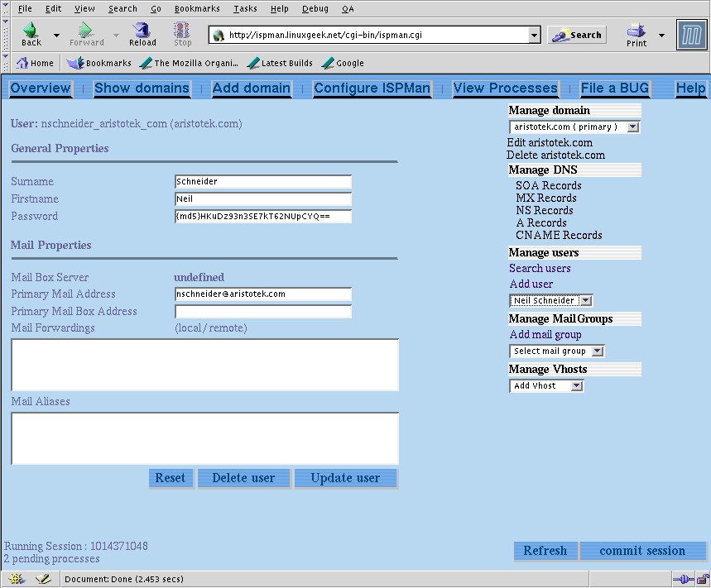Viewport: 711px width, 588px height.
Task: Click the Update user button
Action: (x=345, y=478)
